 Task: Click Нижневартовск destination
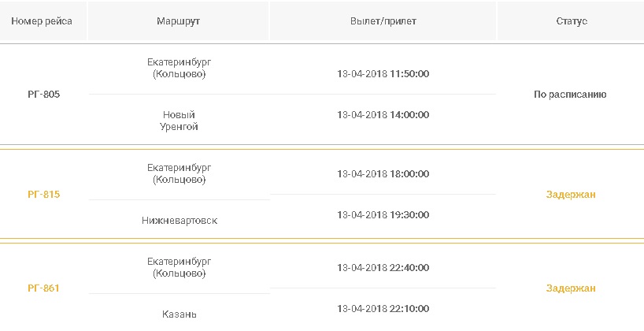(x=179, y=221)
